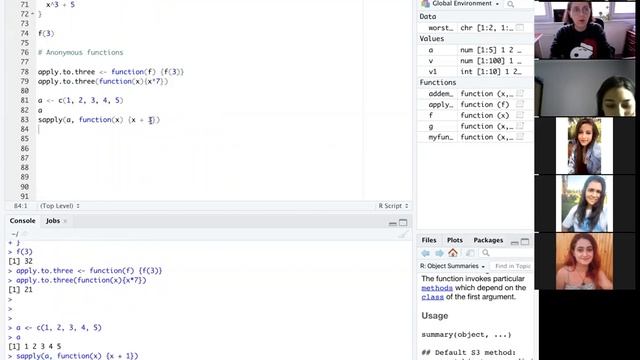
Task: Click the Help home icon
Action: click(x=453, y=253)
